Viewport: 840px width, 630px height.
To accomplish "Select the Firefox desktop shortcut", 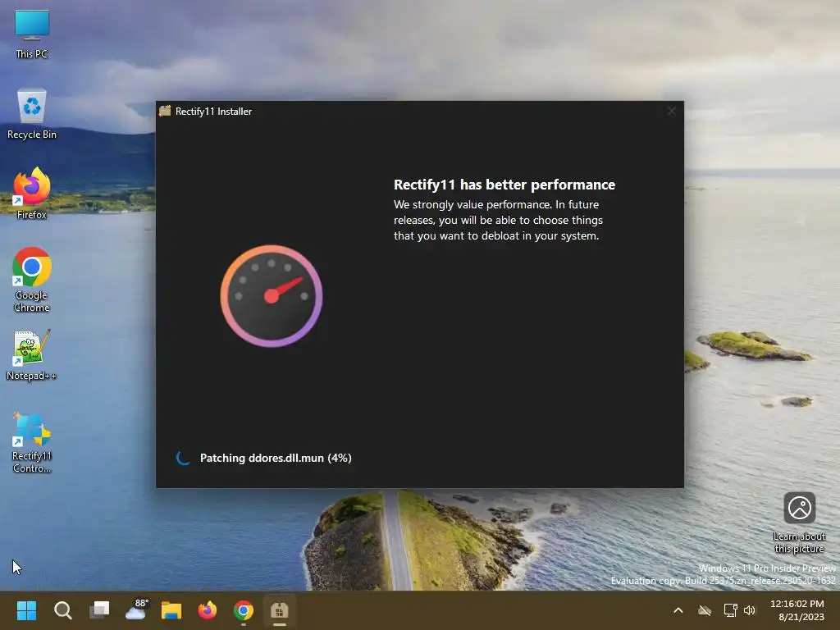I will click(32, 194).
